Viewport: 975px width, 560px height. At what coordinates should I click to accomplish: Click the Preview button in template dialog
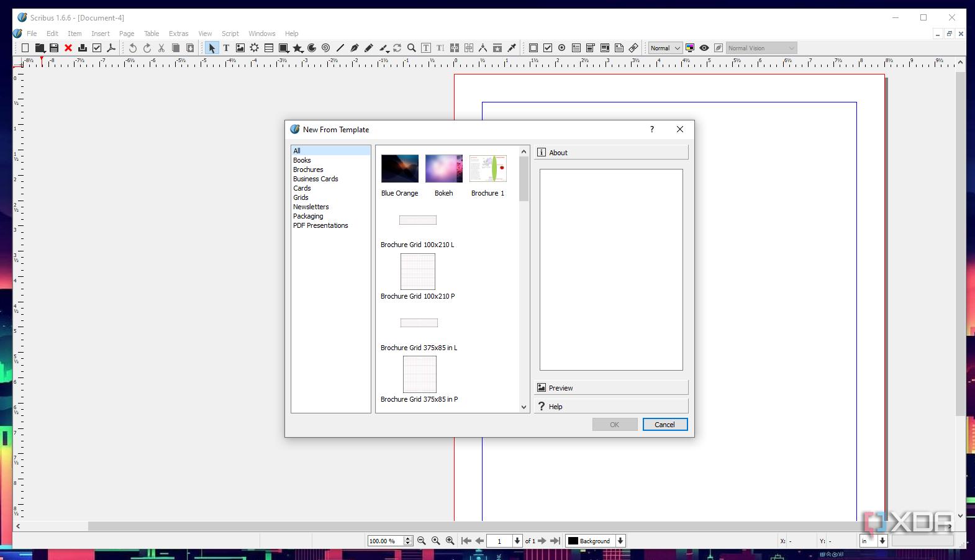[611, 387]
